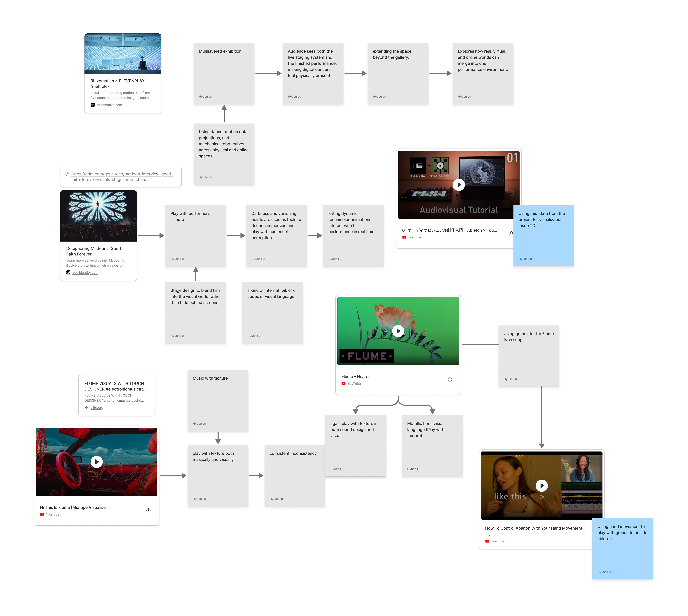The height and width of the screenshot is (616, 688).
Task: Click rhizomatiks.com favicon icon
Action: 93,105
